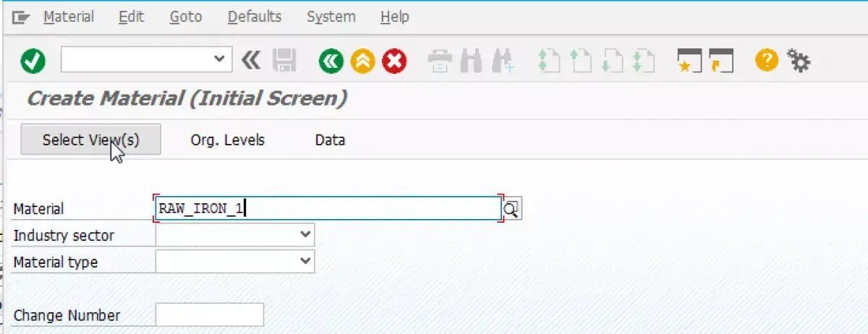Open the Defaults menu

click(254, 17)
